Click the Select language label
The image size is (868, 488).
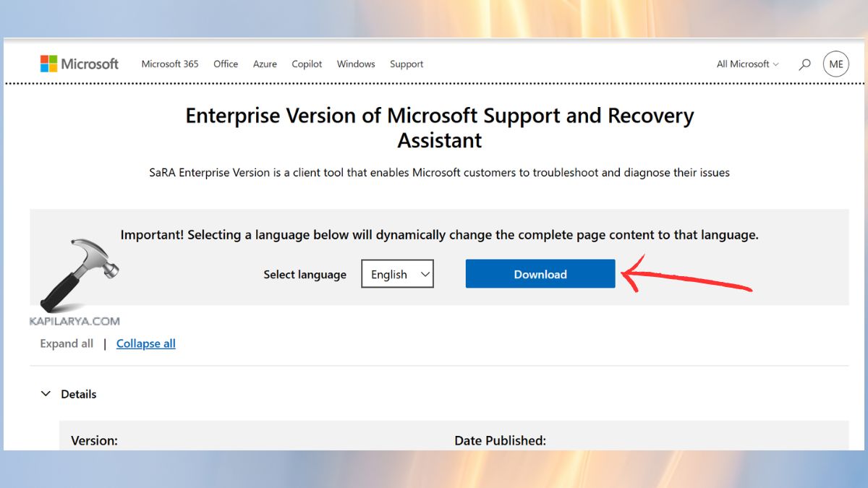pyautogui.click(x=305, y=275)
